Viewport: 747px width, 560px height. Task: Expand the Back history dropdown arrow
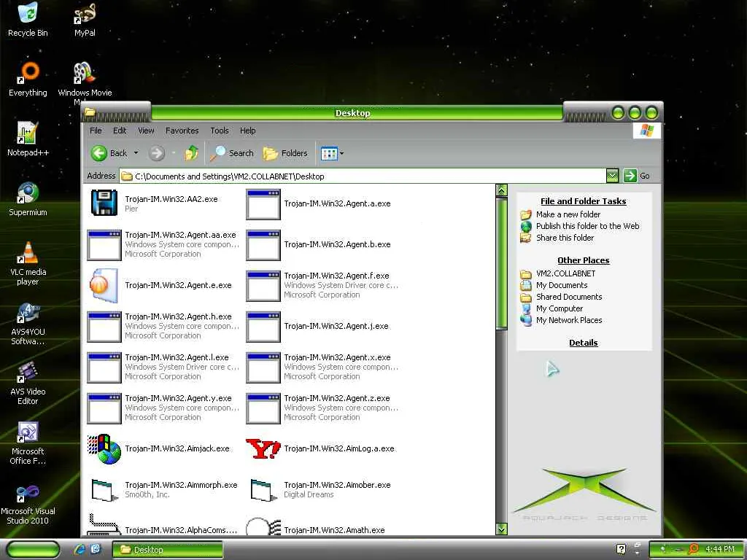click(x=136, y=153)
